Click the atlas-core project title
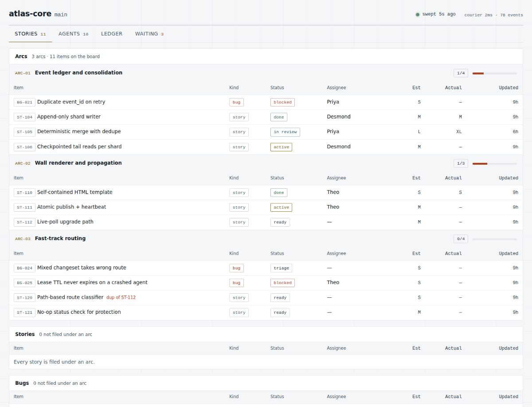The height and width of the screenshot is (407, 532). (x=30, y=14)
